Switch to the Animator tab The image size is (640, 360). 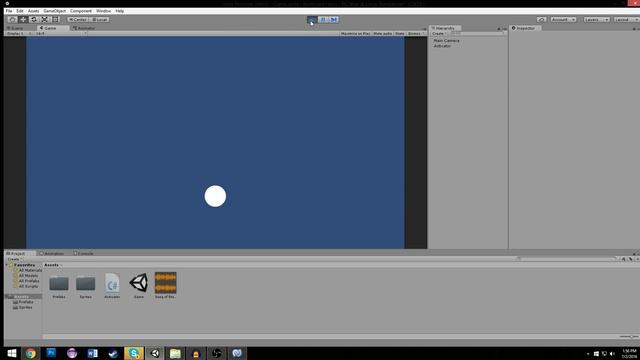click(x=84, y=28)
